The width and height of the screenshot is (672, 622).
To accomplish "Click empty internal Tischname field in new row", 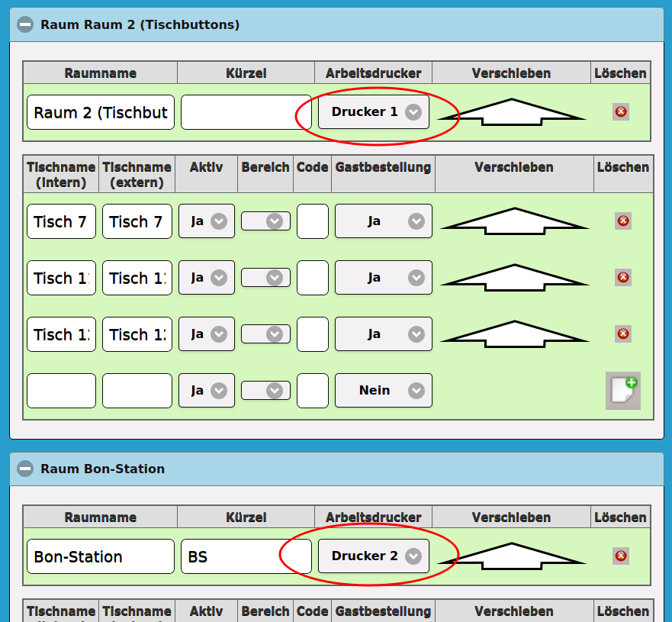I will [x=61, y=391].
